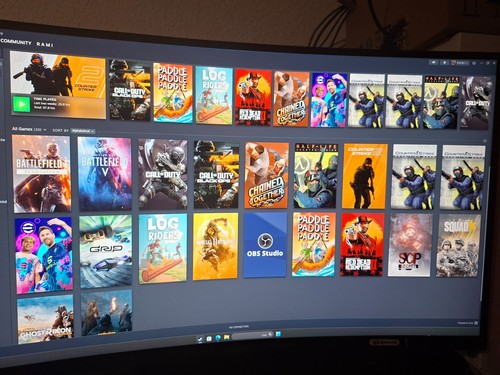Open Red Dead Redemption II in the grid
This screenshot has width=500, height=375.
point(362,245)
